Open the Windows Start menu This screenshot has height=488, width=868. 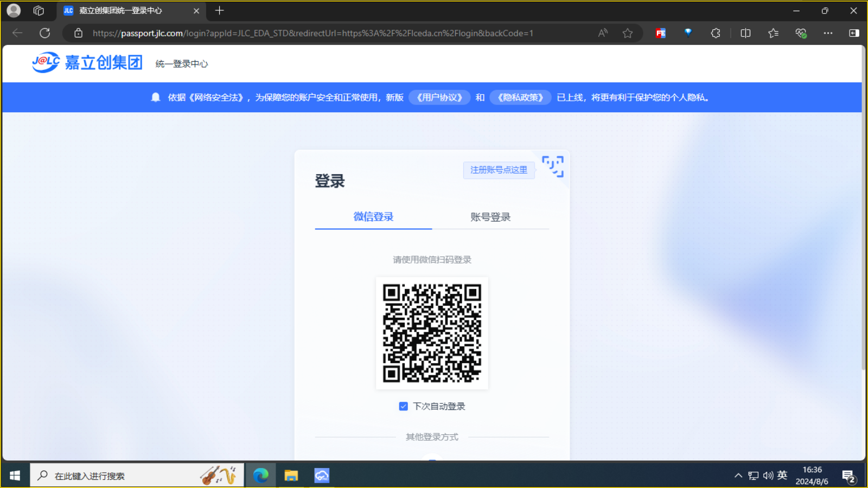(15, 476)
